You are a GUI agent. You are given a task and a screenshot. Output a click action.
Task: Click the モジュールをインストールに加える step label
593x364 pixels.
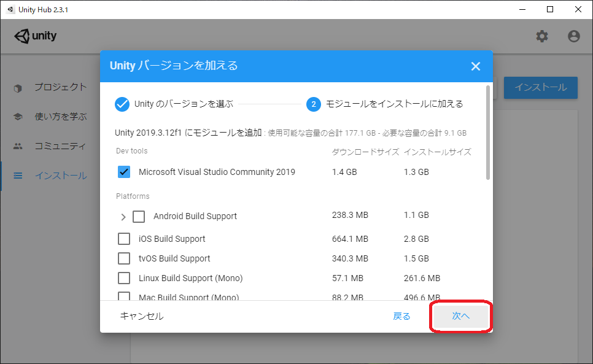(395, 104)
